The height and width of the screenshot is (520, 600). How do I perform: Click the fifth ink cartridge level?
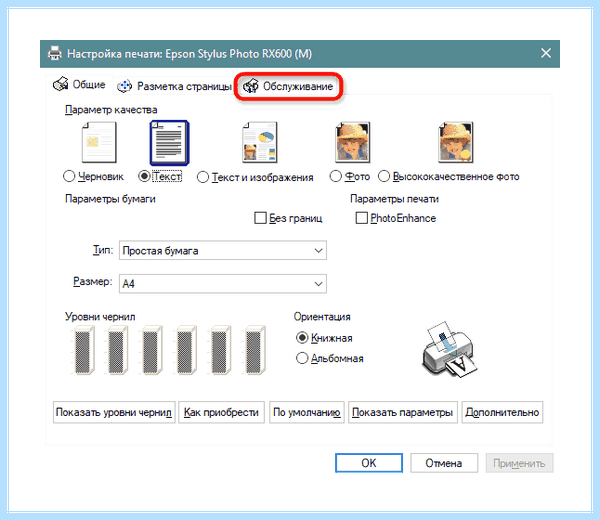(220, 350)
